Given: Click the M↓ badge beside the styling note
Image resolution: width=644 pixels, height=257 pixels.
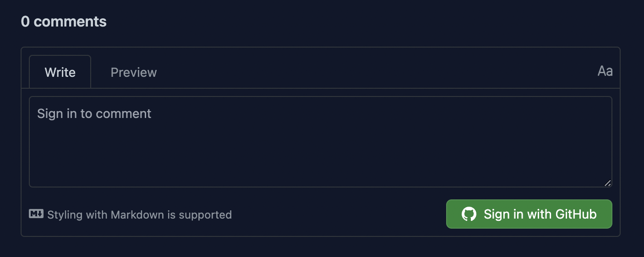Looking at the screenshot, I should pos(36,214).
